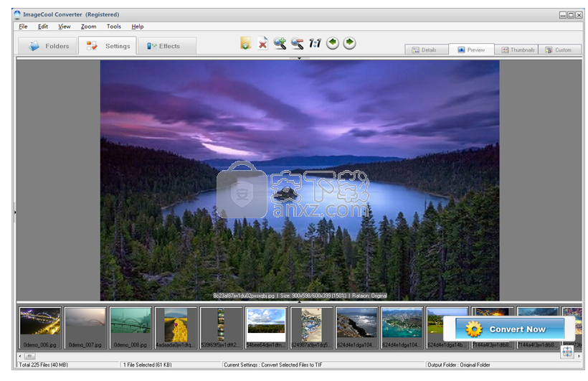Click 'Current Settings : Convert Selected Files to TIF'
This screenshot has width=588, height=381.
(x=273, y=364)
